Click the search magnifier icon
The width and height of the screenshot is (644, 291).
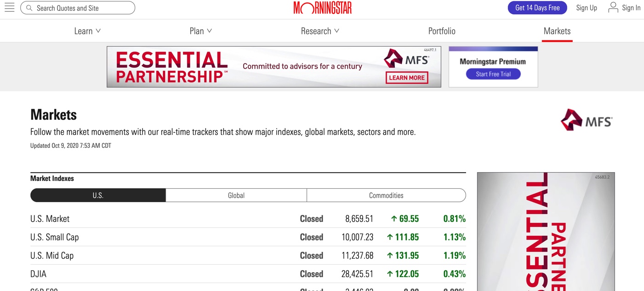tap(29, 8)
